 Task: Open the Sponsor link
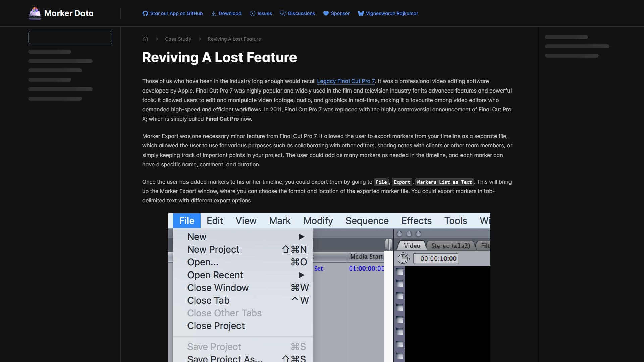coord(340,13)
